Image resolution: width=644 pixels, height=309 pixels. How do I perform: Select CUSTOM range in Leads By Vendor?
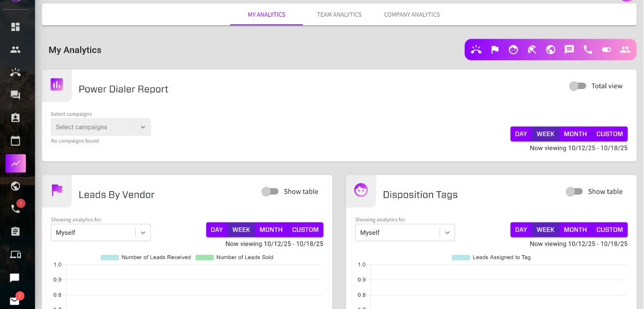coord(305,229)
